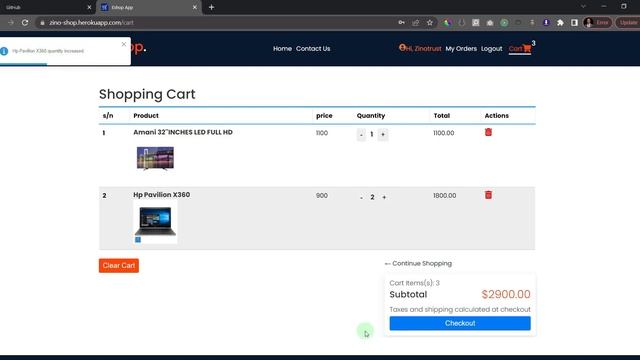Screen dimensions: 640x360
Task: Click the Clear Cart button
Action: (x=119, y=265)
